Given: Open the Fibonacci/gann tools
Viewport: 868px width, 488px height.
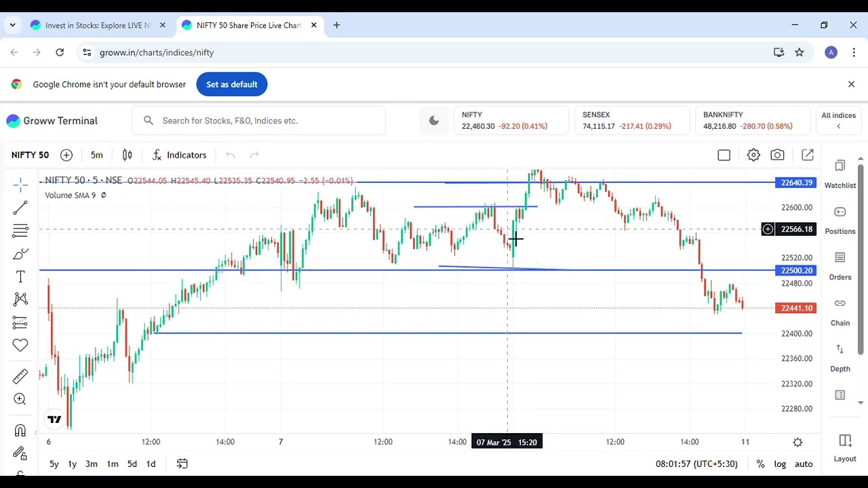Looking at the screenshot, I should (20, 231).
